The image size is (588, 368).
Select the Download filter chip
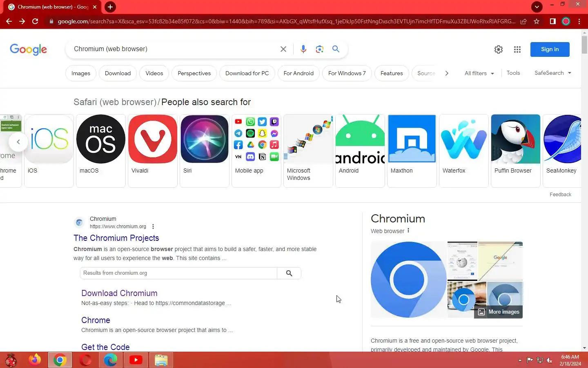[x=118, y=73]
